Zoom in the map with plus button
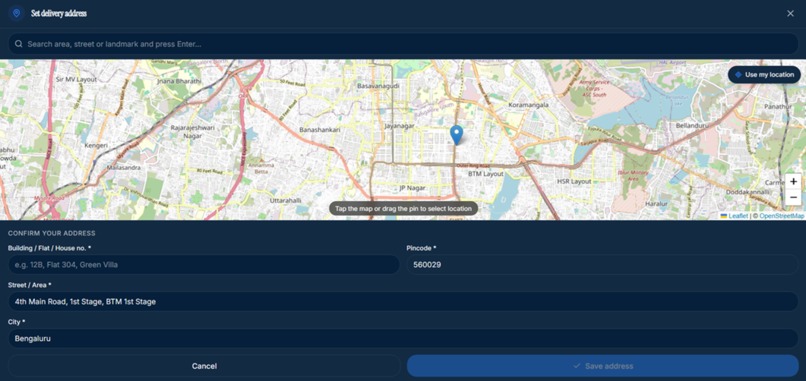This screenshot has width=806, height=381. pos(793,182)
